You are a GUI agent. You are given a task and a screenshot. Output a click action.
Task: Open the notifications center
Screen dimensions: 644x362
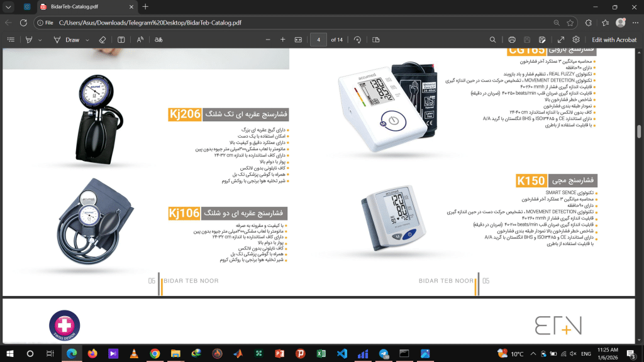631,353
